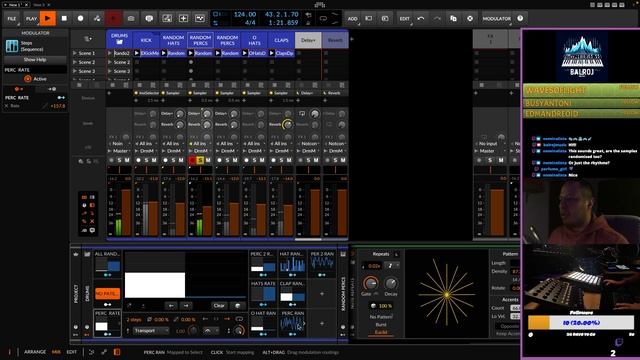Open the EDIT menu in toolbar
The width and height of the screenshot is (640, 360).
click(404, 18)
